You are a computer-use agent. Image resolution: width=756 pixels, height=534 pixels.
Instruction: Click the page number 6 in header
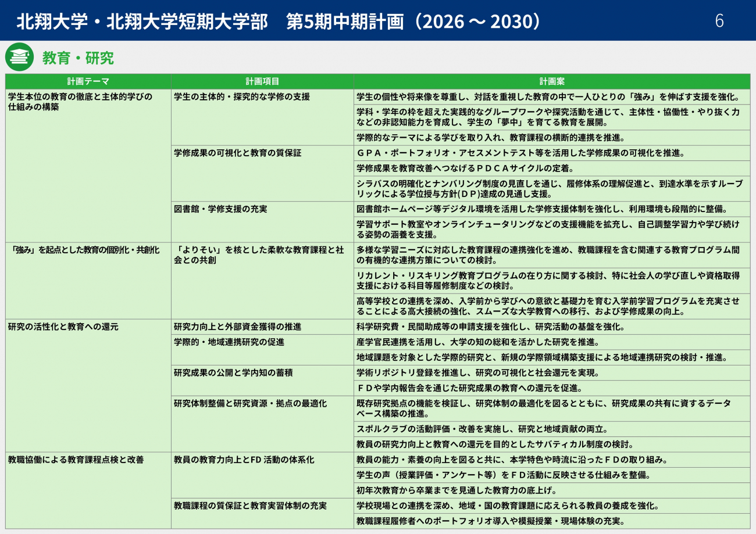(719, 21)
